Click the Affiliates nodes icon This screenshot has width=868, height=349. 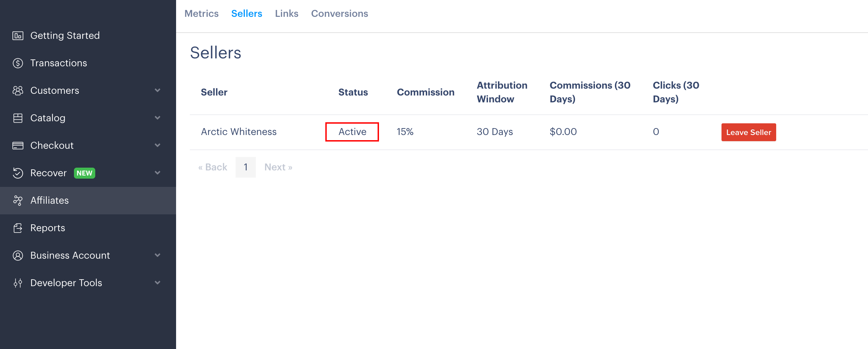[x=18, y=201]
